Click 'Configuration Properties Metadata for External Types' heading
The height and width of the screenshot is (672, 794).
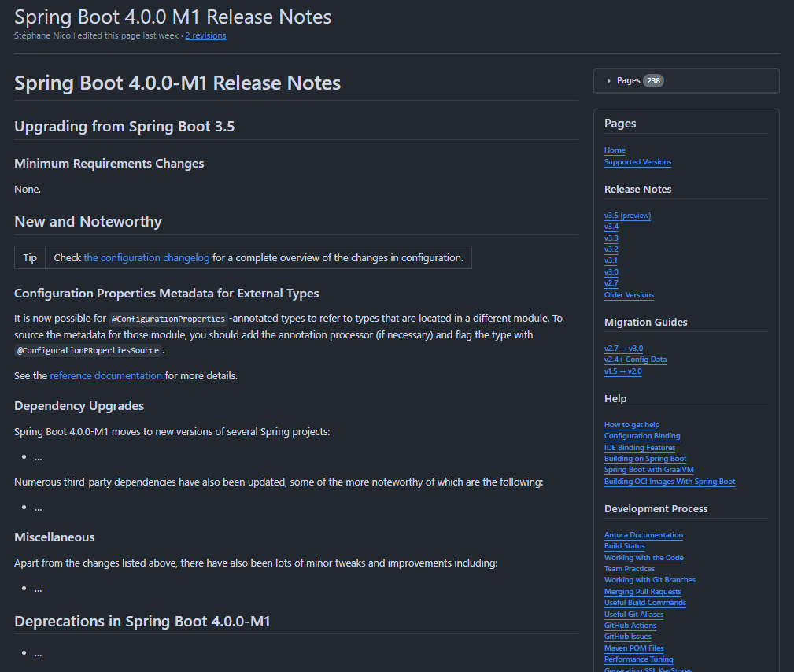pyautogui.click(x=167, y=294)
